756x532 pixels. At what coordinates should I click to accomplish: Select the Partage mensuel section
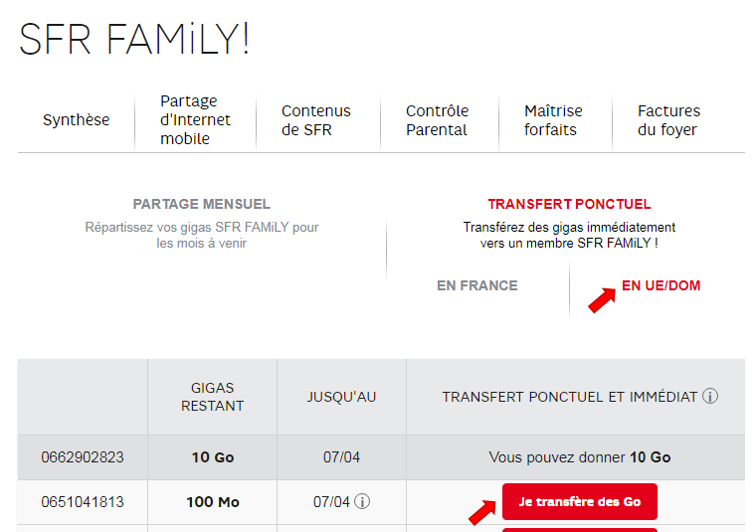click(202, 204)
